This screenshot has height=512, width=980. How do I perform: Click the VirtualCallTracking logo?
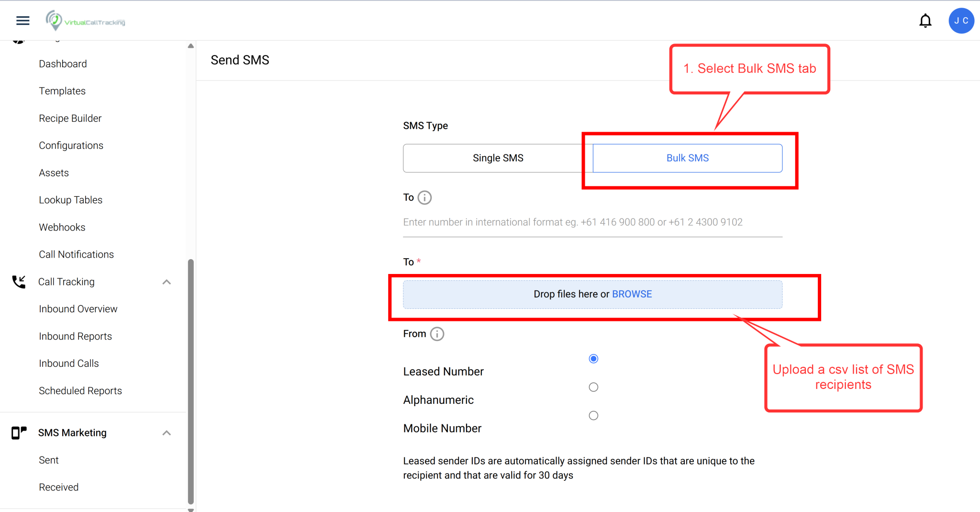coord(85,21)
